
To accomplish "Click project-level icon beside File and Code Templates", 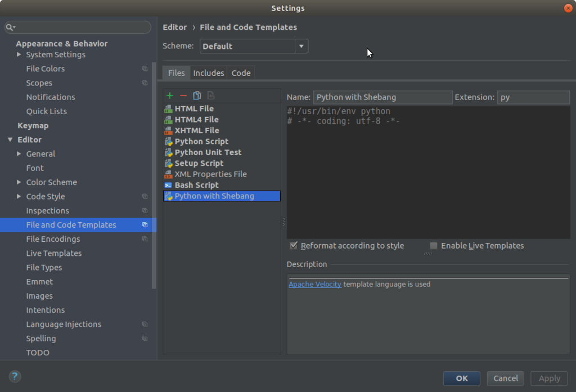I will click(x=145, y=225).
